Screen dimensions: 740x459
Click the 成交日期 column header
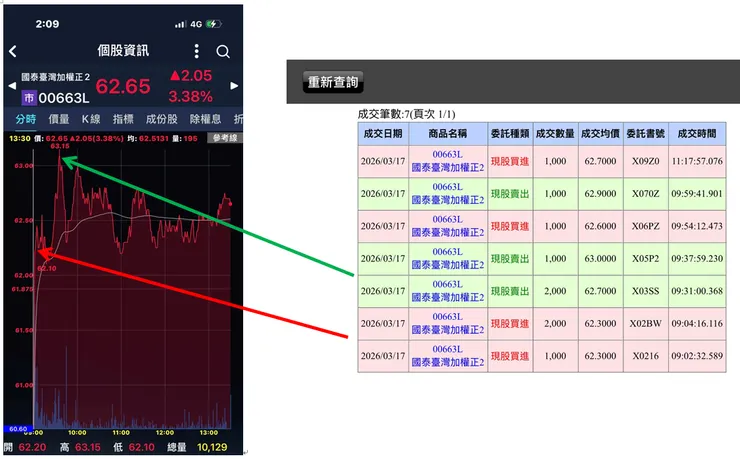pyautogui.click(x=383, y=134)
